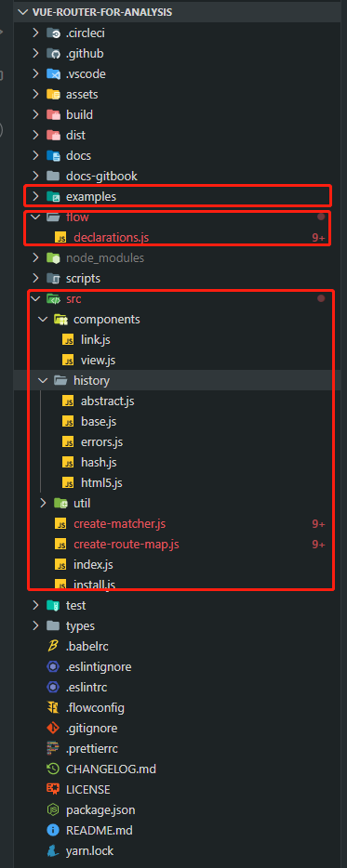Expand the types folder chevron
The image size is (347, 868).
click(x=35, y=626)
